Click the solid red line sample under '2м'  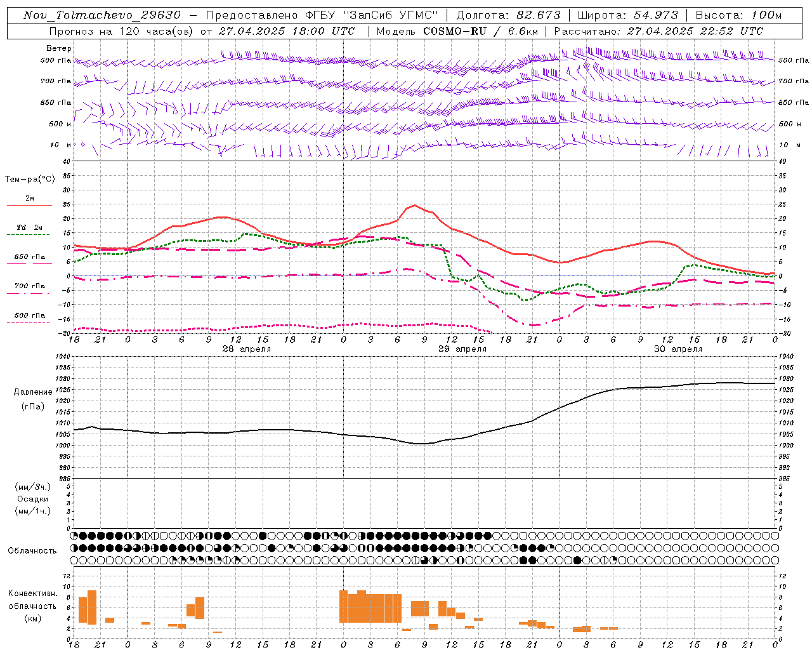pyautogui.click(x=30, y=206)
